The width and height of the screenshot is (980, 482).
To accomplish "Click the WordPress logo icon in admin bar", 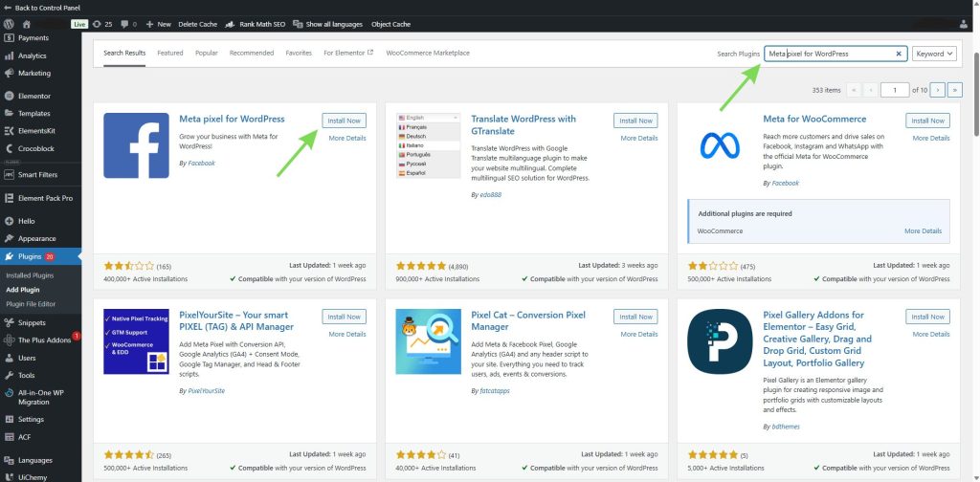I will pos(9,24).
